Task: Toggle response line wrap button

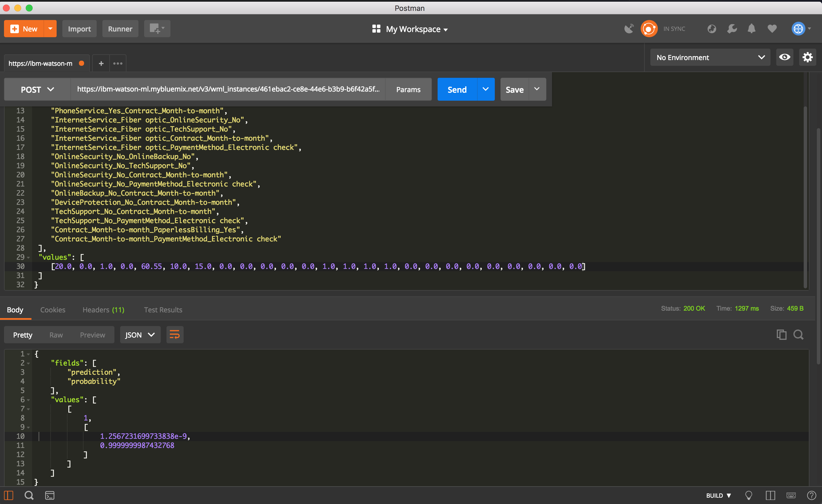Action: (x=175, y=335)
